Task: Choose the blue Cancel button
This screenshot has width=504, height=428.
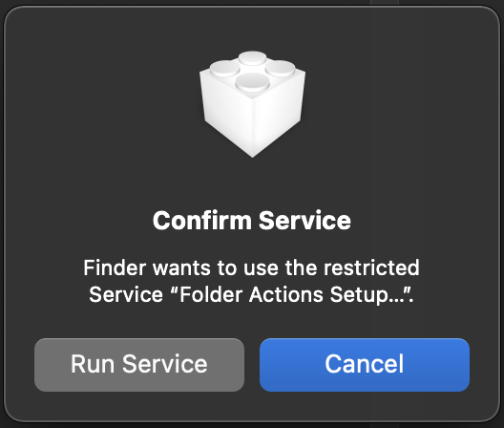Action: pyautogui.click(x=365, y=365)
